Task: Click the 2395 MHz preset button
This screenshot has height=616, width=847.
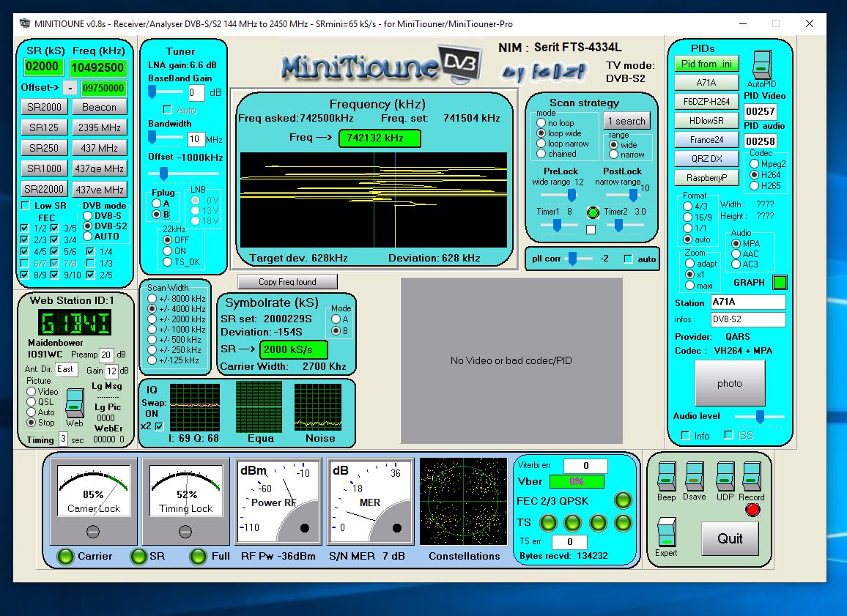Action: pos(99,127)
